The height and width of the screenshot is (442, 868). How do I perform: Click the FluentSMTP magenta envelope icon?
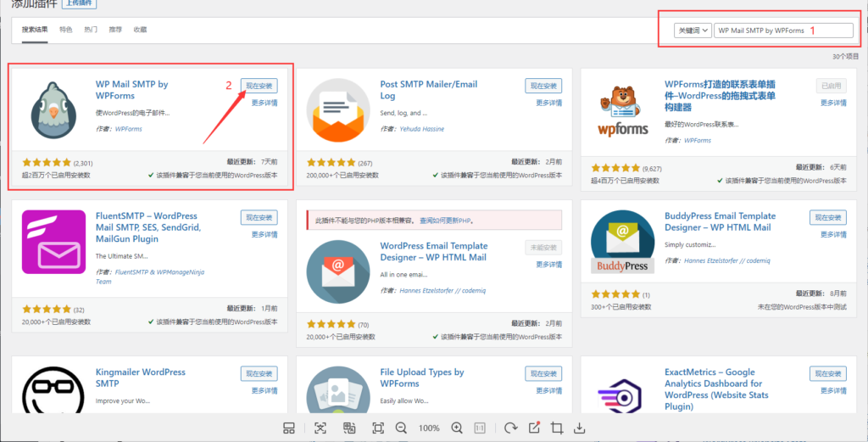(53, 242)
